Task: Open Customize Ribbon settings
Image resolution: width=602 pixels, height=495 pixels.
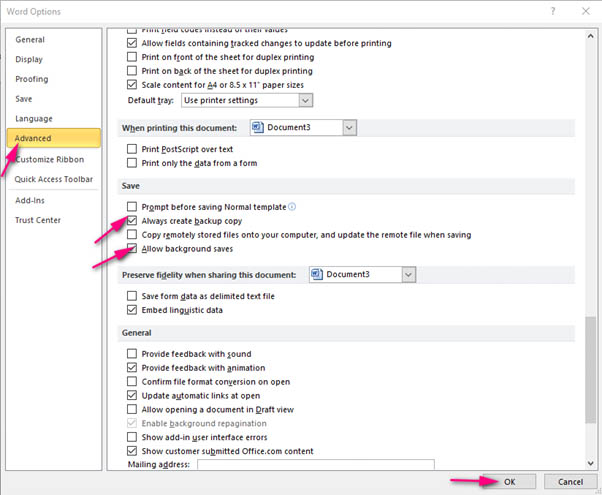Action: pos(53,159)
